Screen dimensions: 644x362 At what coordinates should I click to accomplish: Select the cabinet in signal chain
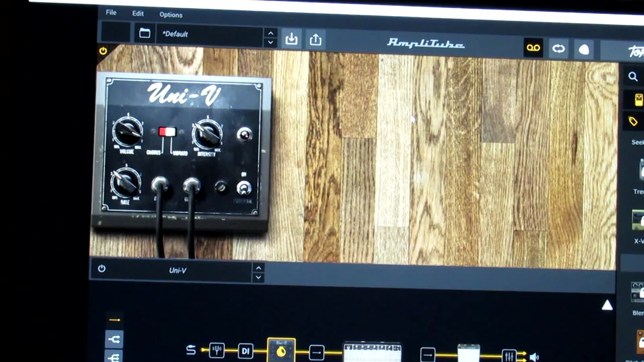point(468,353)
